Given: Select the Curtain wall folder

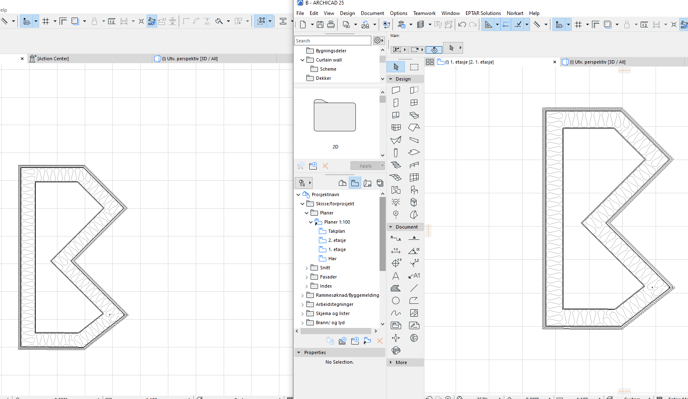Looking at the screenshot, I should (x=329, y=60).
